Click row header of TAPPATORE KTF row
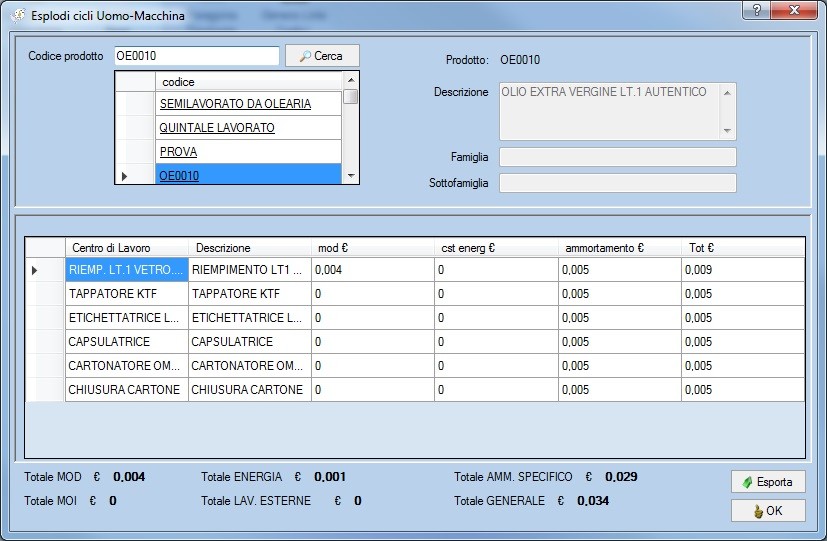The image size is (827, 541). click(45, 294)
